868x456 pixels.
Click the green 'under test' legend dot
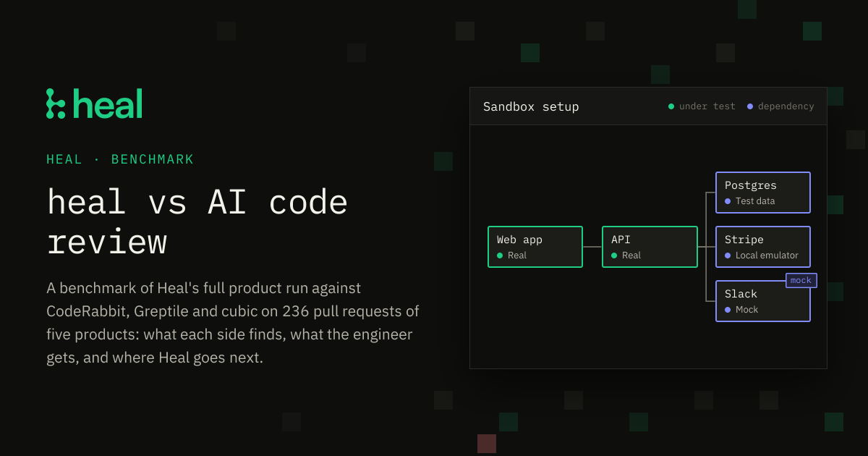(671, 106)
